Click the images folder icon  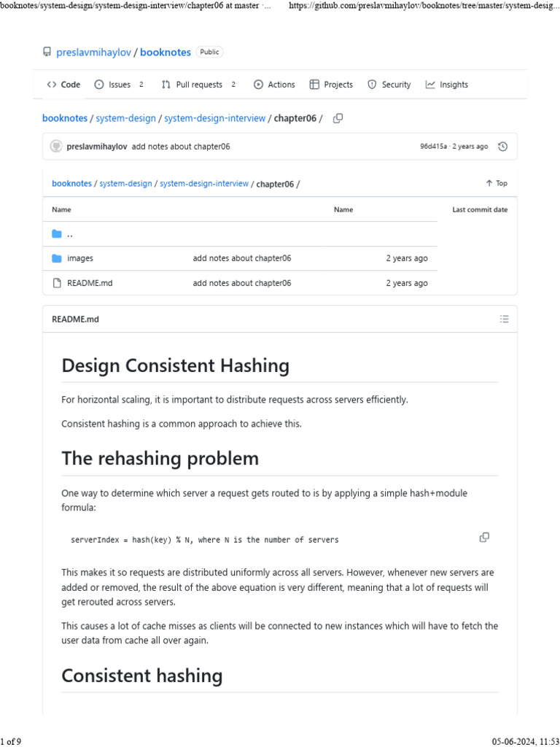[57, 258]
